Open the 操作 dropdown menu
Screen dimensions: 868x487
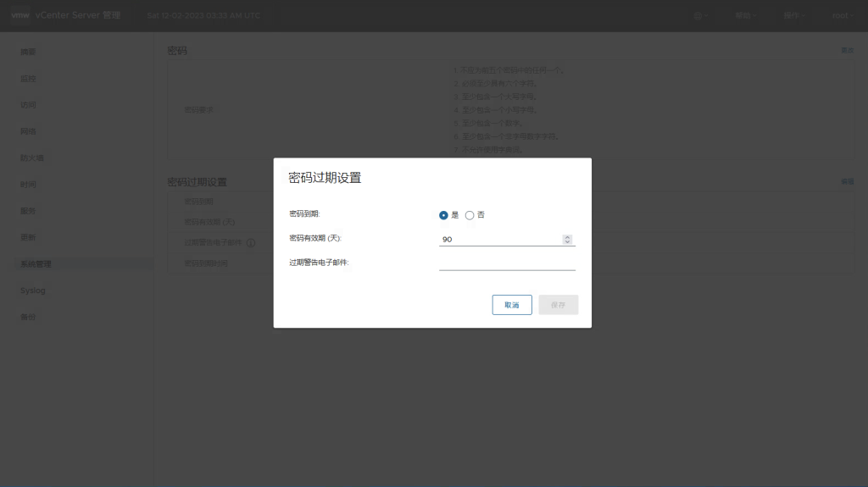793,15
